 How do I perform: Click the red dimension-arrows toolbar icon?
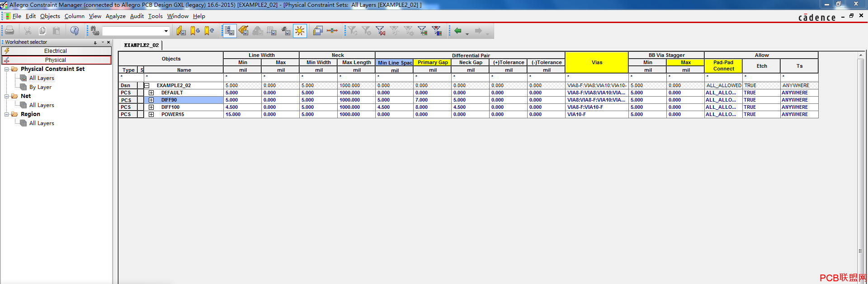coord(332,31)
